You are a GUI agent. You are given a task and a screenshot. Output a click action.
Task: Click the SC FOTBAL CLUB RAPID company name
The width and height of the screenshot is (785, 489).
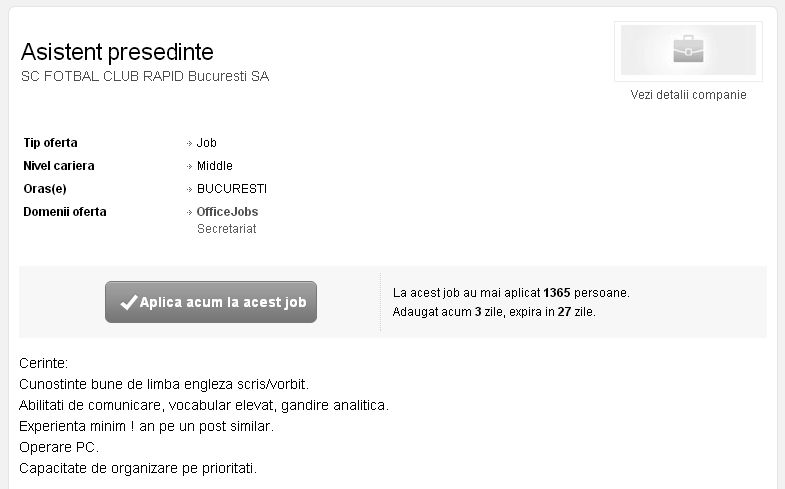(145, 76)
